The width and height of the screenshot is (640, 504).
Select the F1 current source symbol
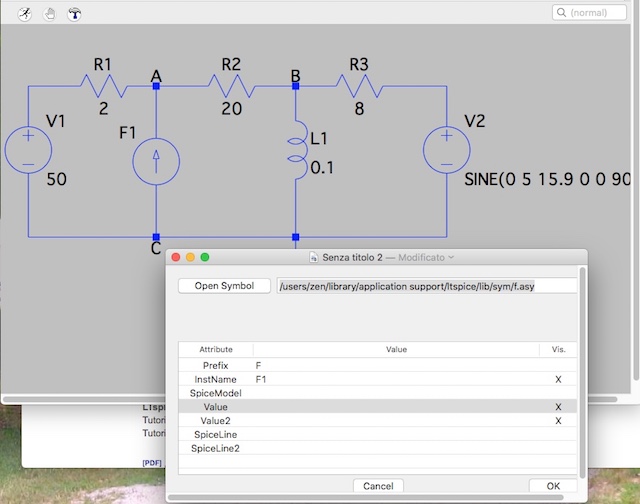point(156,161)
